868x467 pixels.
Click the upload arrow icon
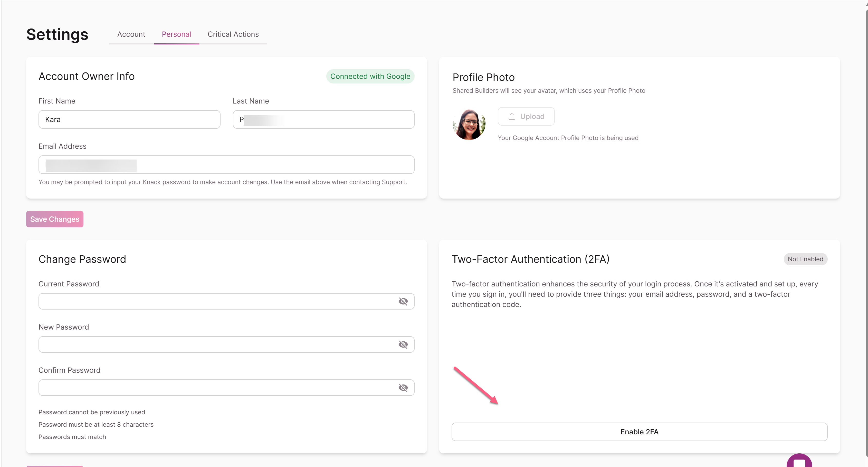point(511,116)
